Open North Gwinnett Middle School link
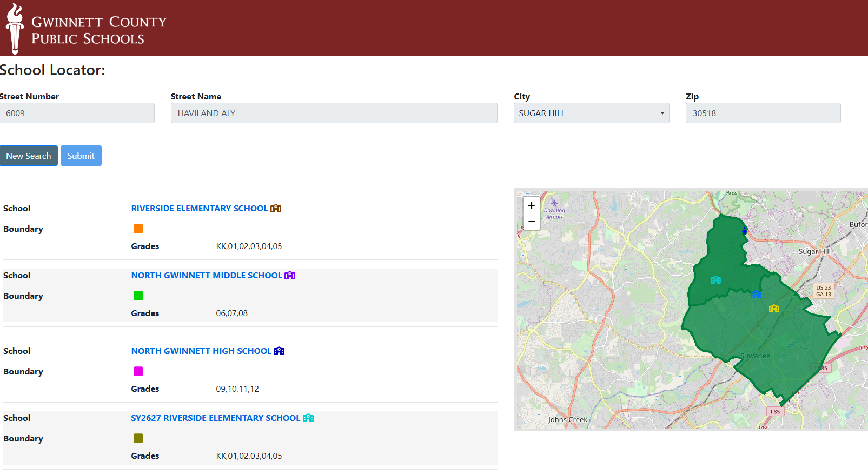 click(207, 276)
